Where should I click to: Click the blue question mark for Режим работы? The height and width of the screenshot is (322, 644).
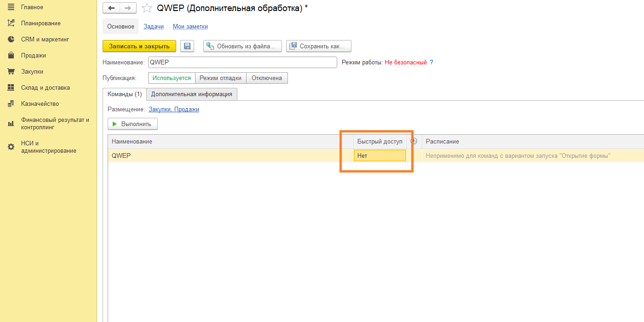tap(431, 62)
